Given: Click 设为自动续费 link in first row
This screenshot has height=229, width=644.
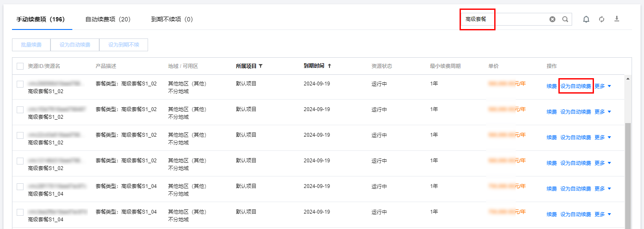Looking at the screenshot, I should click(576, 86).
